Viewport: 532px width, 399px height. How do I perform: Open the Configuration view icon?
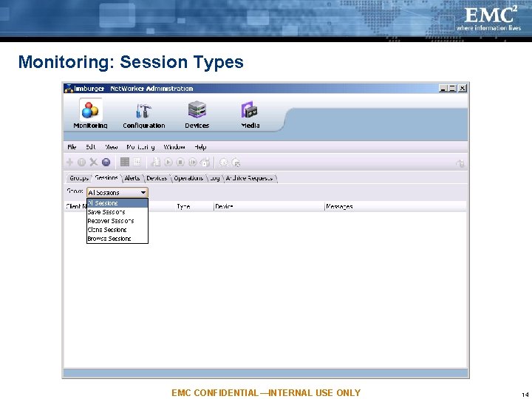144,115
